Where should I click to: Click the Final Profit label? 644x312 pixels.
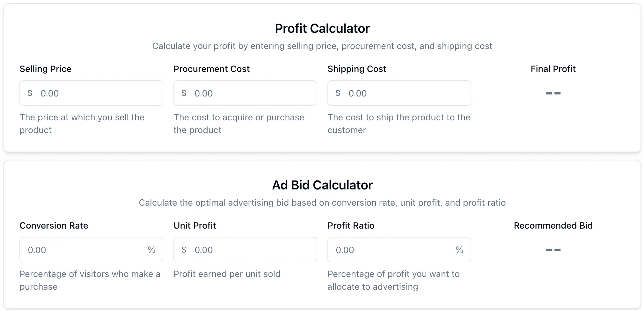click(553, 69)
